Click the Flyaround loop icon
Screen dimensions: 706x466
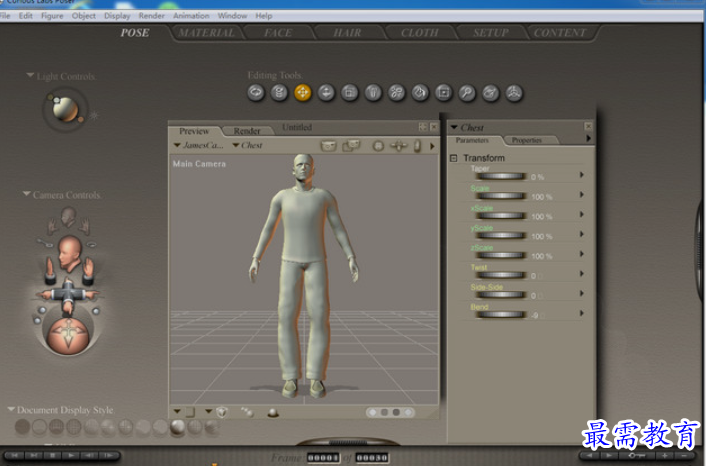click(x=91, y=244)
